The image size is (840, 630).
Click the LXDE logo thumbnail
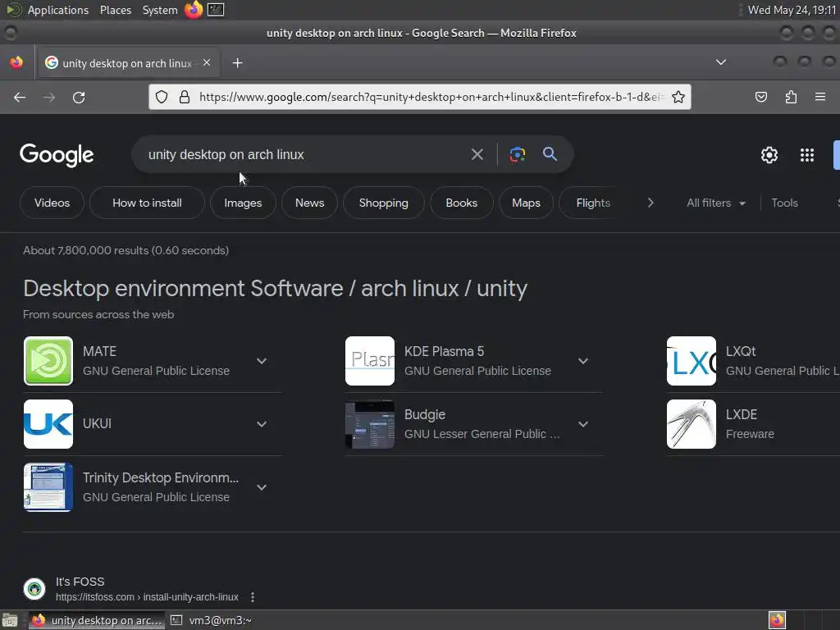click(691, 424)
